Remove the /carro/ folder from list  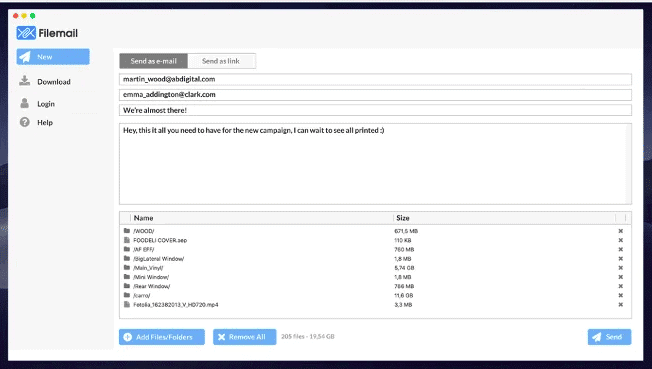(x=620, y=295)
